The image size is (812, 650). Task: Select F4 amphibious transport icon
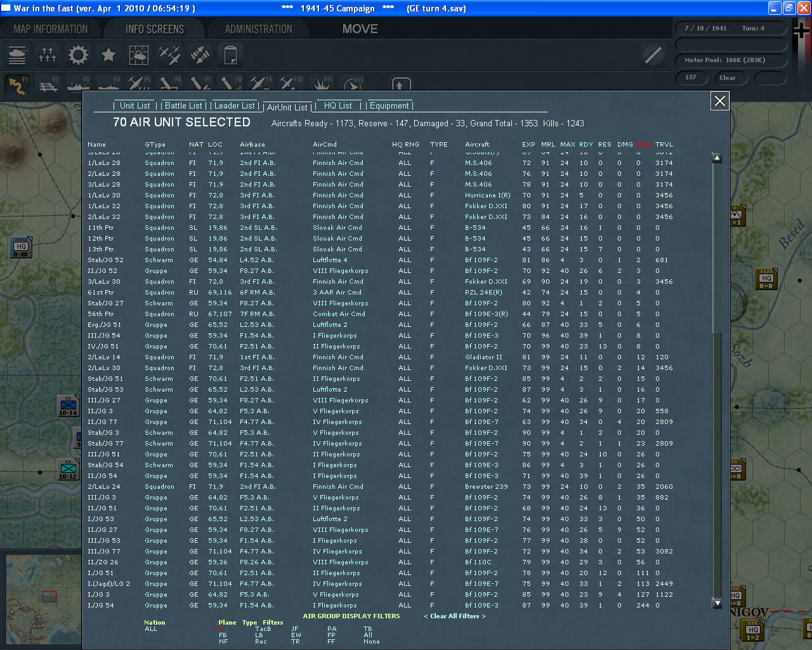(x=108, y=84)
